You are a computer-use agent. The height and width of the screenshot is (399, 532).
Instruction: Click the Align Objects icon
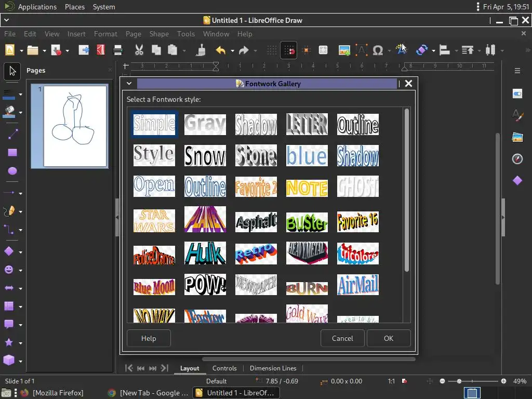(x=445, y=50)
